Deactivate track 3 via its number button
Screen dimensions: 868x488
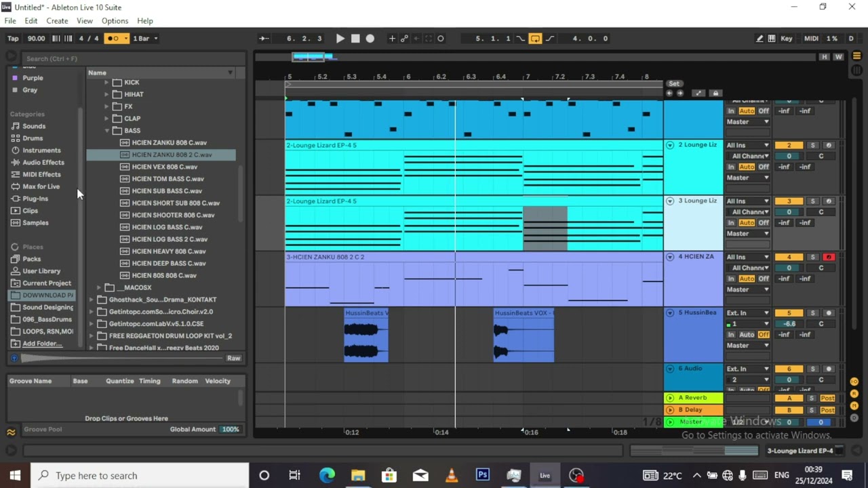789,201
